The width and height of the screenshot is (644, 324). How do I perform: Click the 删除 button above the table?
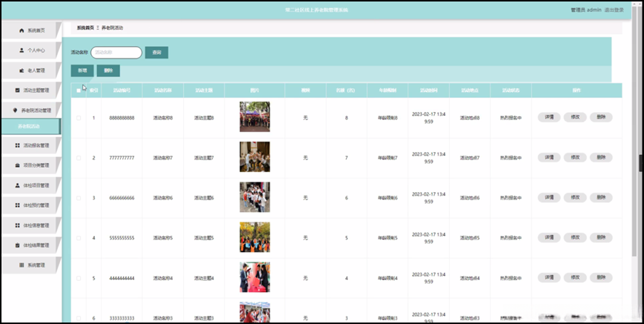[x=108, y=70]
